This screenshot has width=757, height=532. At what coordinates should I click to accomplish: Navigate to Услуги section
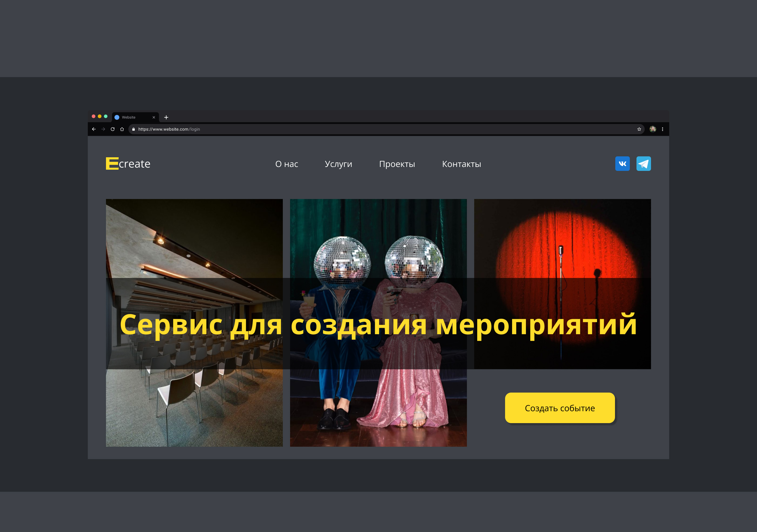[338, 164]
